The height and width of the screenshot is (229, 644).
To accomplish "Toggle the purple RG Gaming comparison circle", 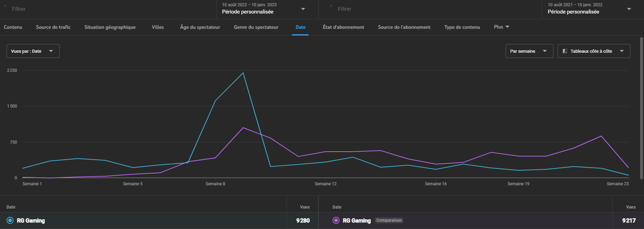I will click(x=336, y=220).
